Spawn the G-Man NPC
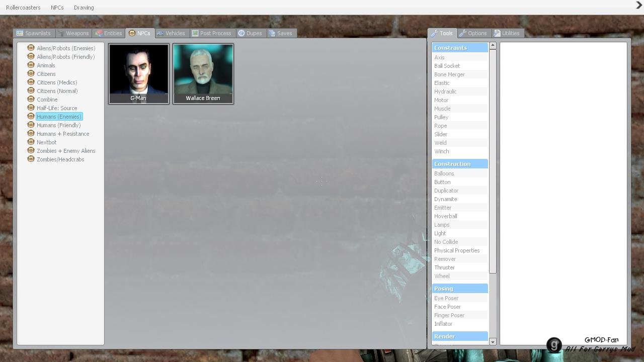Viewport: 644px width, 362px height. [138, 74]
